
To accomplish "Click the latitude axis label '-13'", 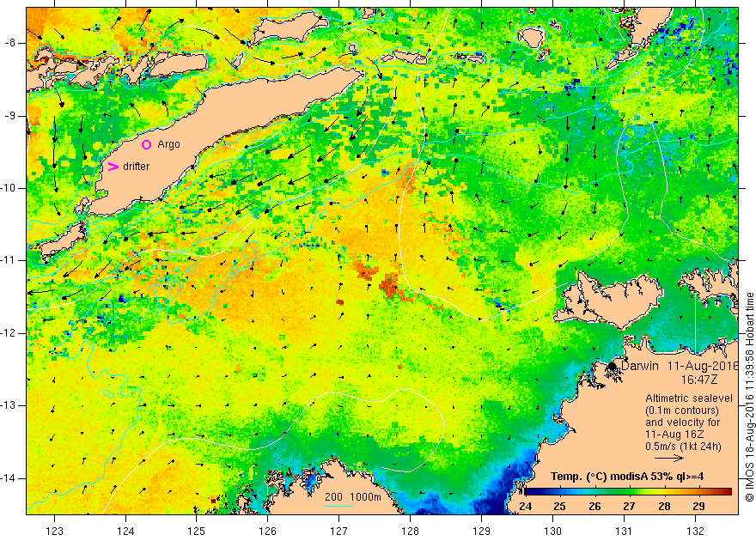I will 9,405.
